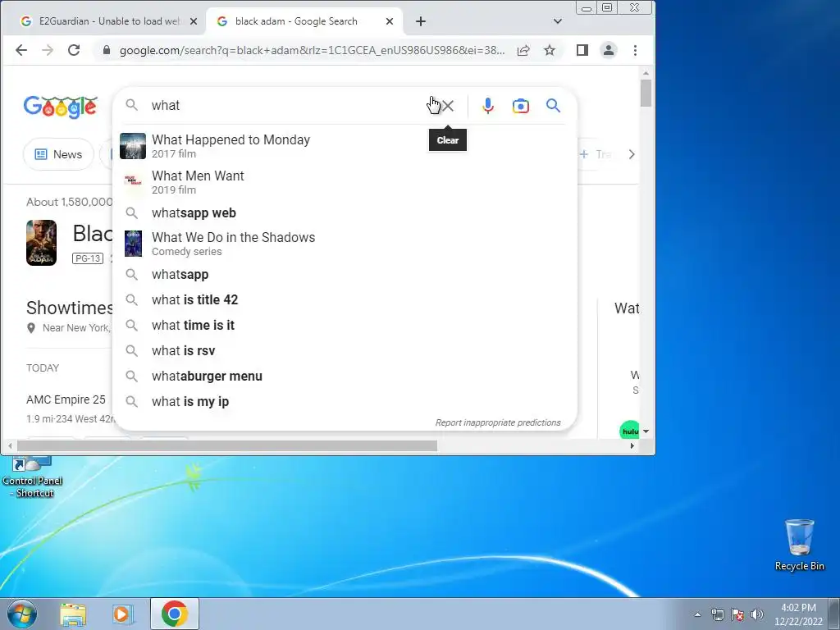
Task: Click the Chrome address bar URL
Action: 312,50
